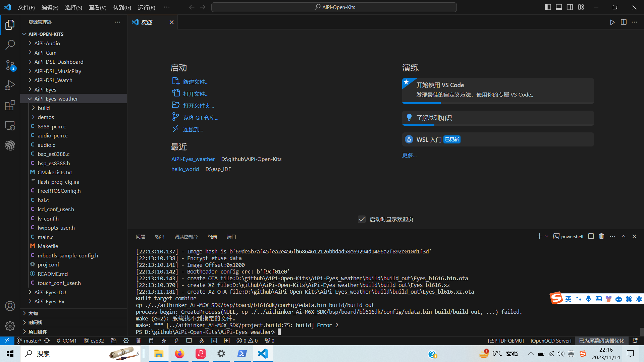Select ESP-IDF current project folder icon in status bar
This screenshot has height=362, width=644.
coord(113,341)
